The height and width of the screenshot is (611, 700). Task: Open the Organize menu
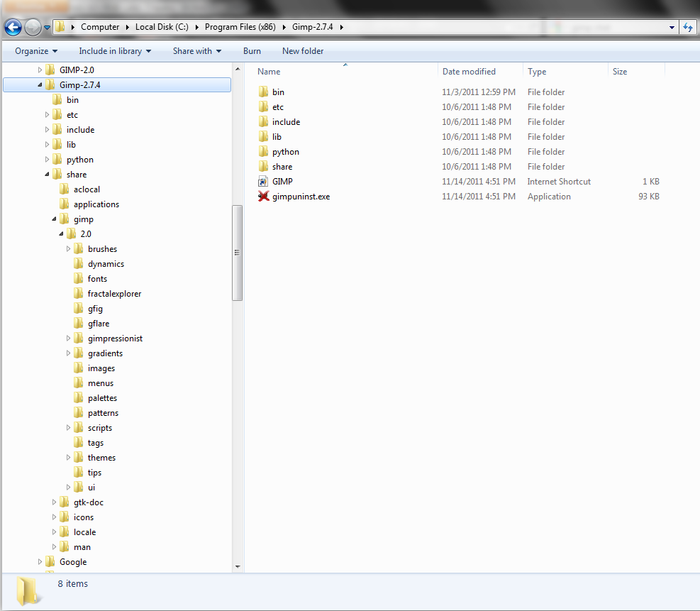[x=36, y=51]
